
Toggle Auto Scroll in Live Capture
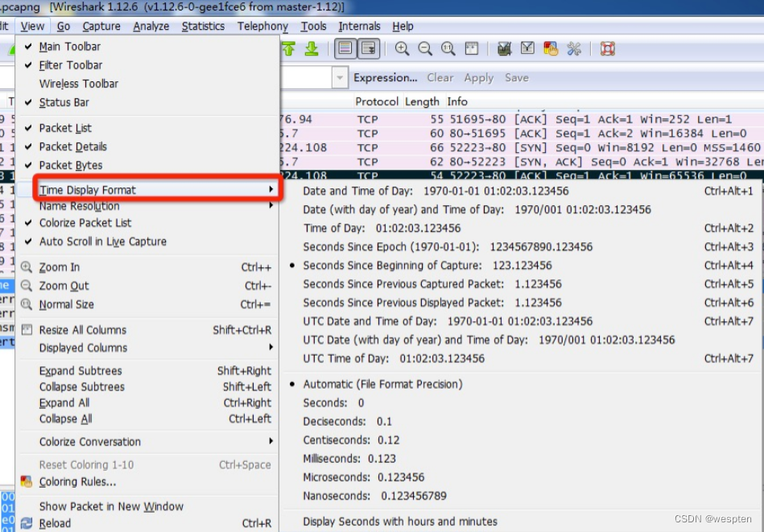coord(147,241)
